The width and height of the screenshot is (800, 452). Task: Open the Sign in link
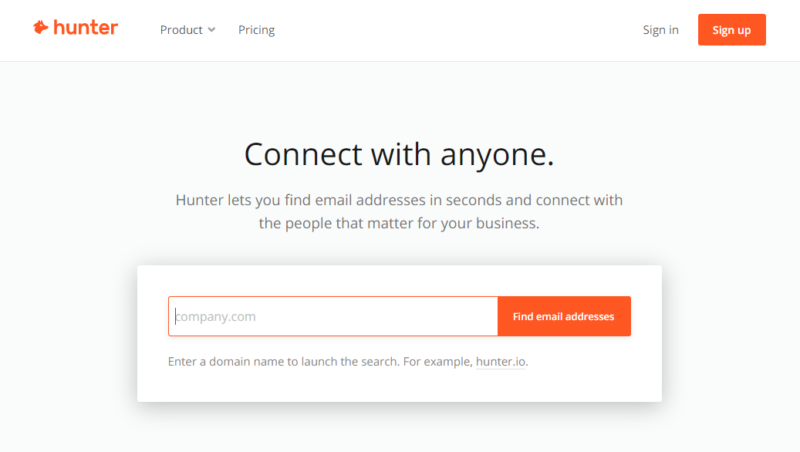pos(660,30)
